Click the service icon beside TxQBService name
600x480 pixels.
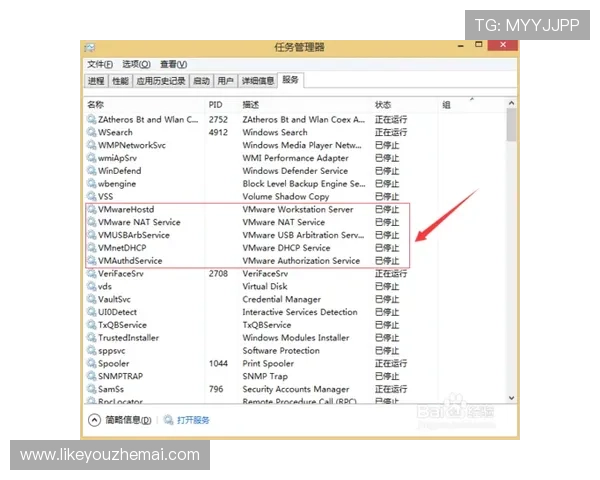91,325
